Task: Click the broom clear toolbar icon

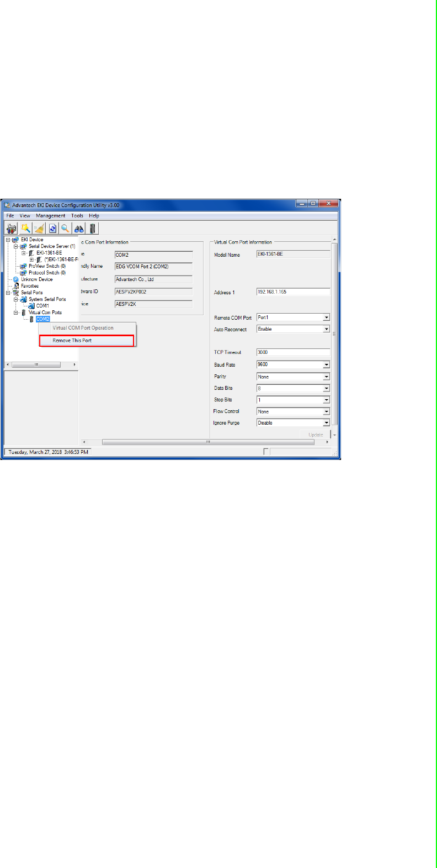Action: 39,229
